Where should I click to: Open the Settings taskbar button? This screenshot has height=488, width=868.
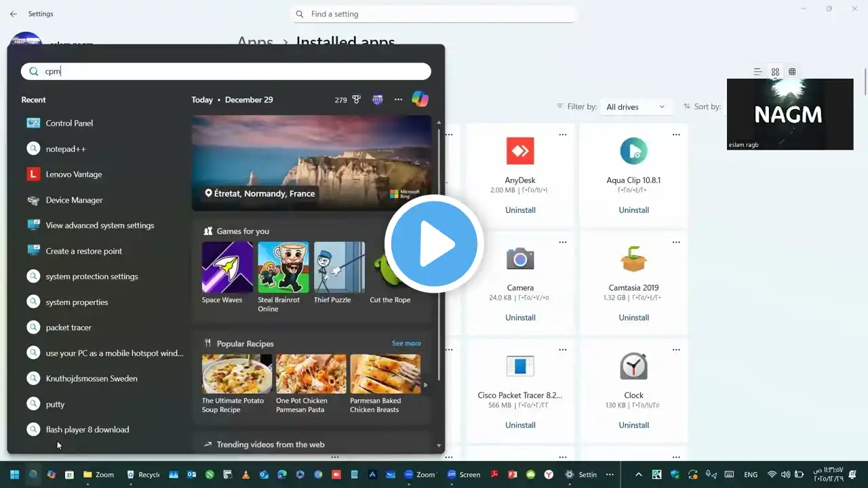click(x=580, y=474)
